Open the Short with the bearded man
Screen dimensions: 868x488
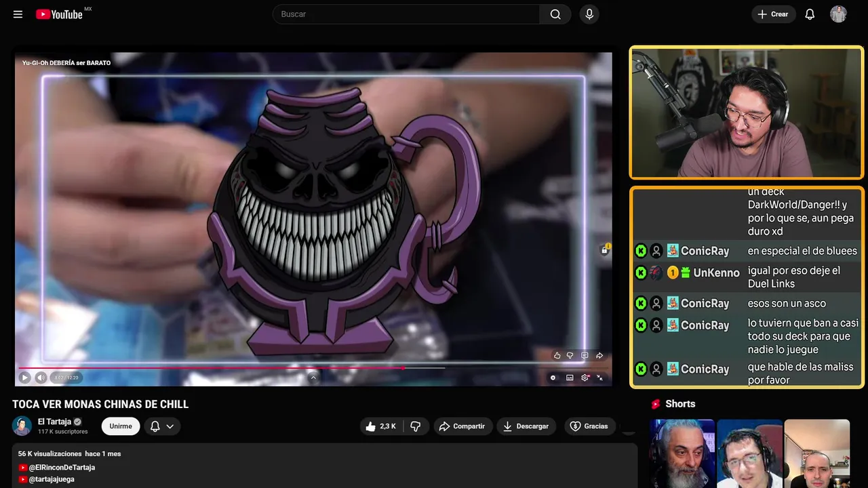682,453
